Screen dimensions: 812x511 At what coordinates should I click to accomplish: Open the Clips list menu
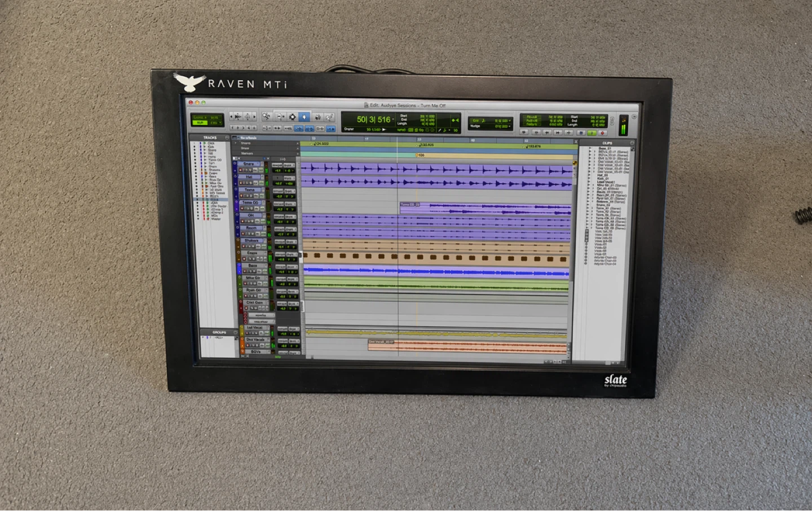632,143
